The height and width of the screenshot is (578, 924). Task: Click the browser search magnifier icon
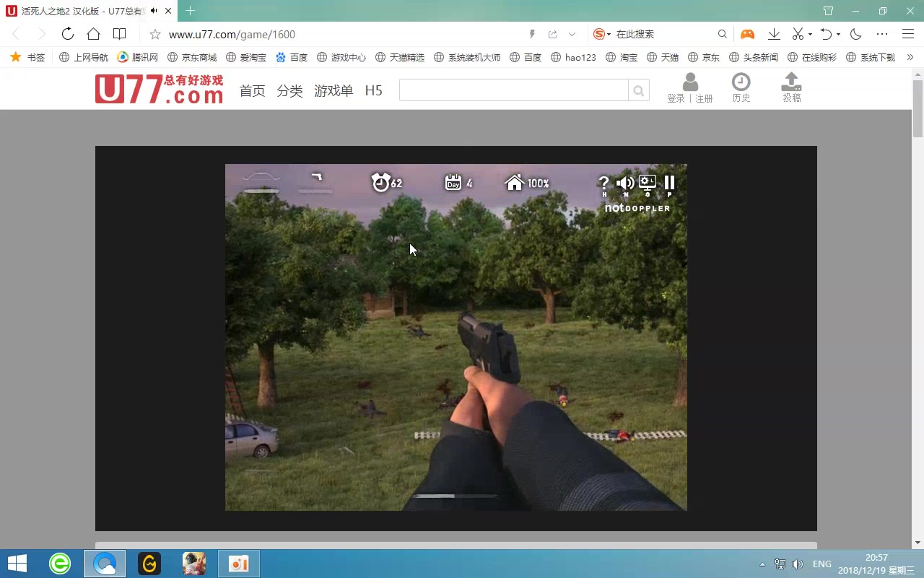723,34
